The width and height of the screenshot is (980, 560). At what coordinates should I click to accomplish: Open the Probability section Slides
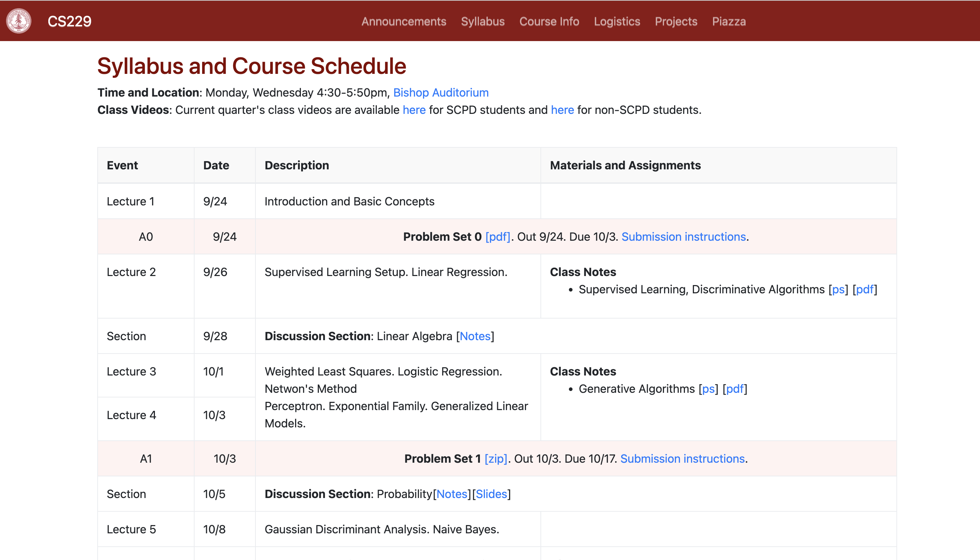491,493
